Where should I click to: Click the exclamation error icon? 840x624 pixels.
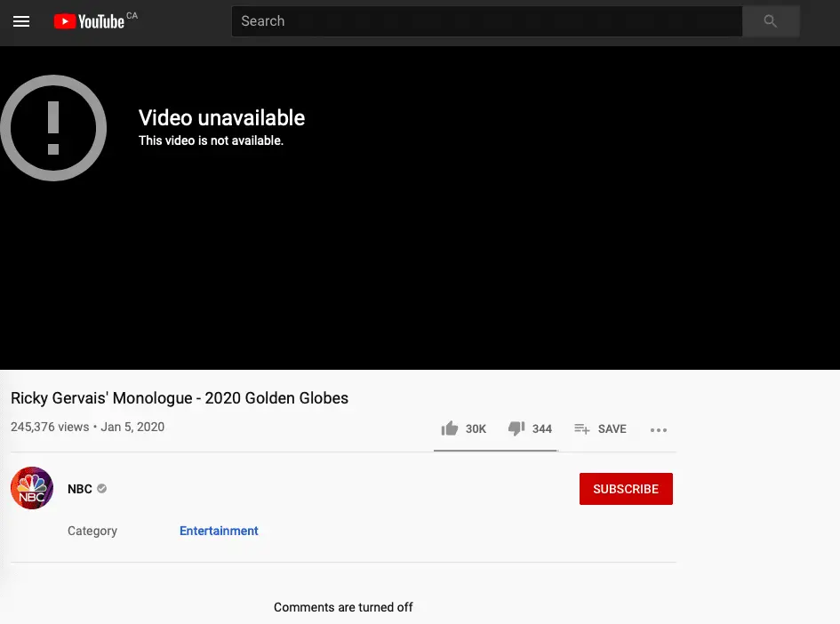(53, 129)
